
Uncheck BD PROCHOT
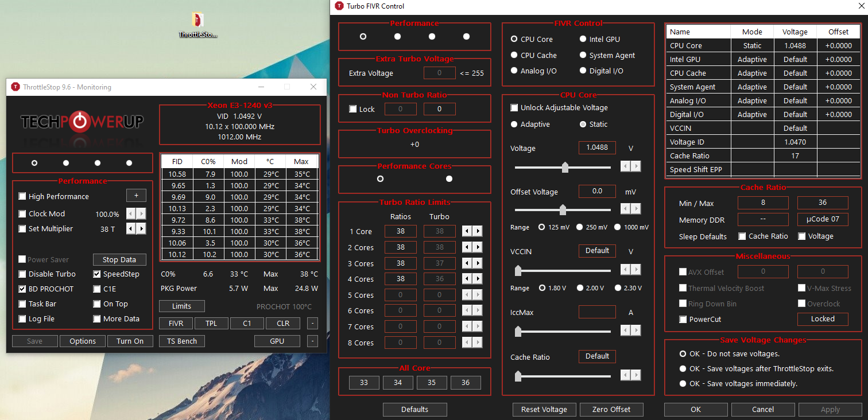(22, 289)
